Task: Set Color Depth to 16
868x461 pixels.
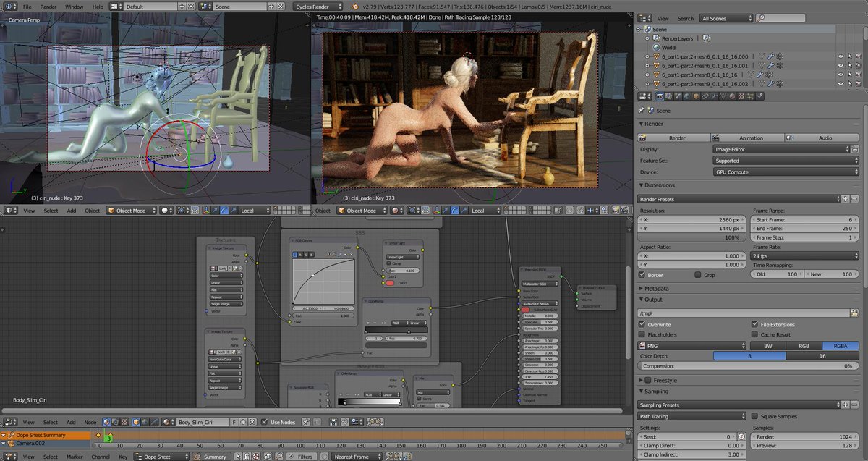Action: [x=822, y=355]
